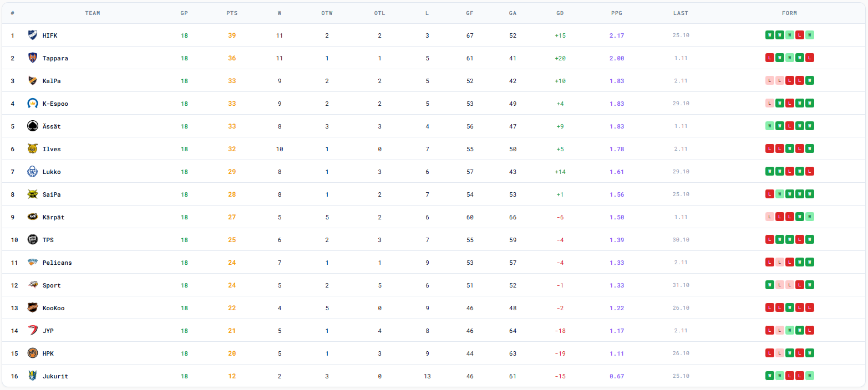Click the JYP red logo

pyautogui.click(x=32, y=331)
